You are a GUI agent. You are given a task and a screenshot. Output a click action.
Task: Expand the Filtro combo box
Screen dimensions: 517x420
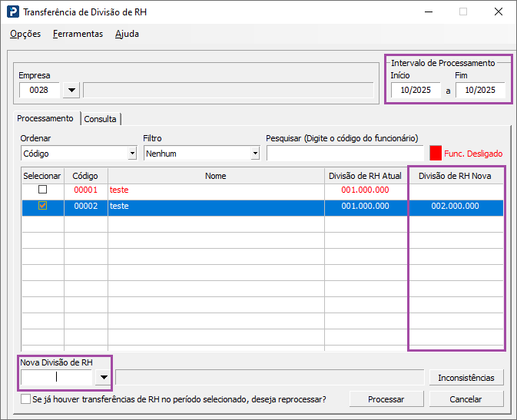point(255,154)
